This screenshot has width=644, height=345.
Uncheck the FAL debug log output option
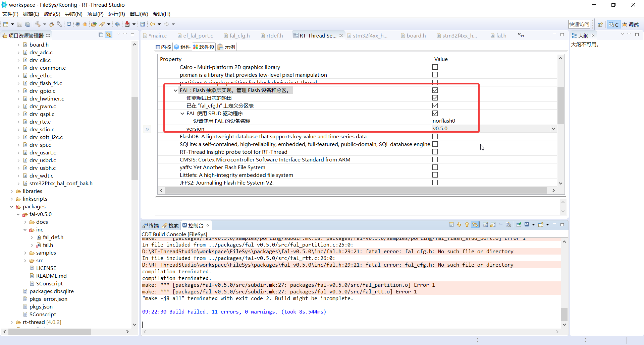[x=435, y=98]
